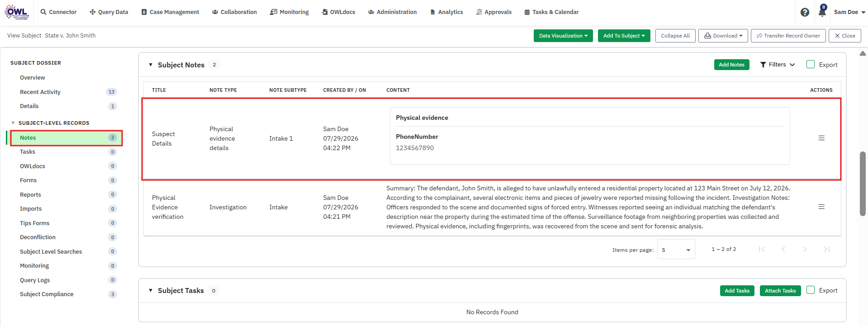Open the notifications bell icon
868x326 pixels.
pos(822,12)
